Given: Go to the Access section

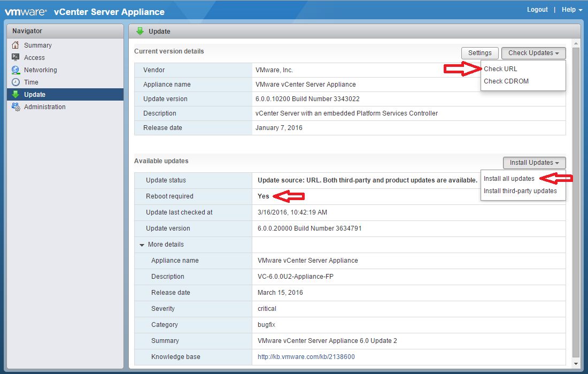Looking at the screenshot, I should pos(34,57).
